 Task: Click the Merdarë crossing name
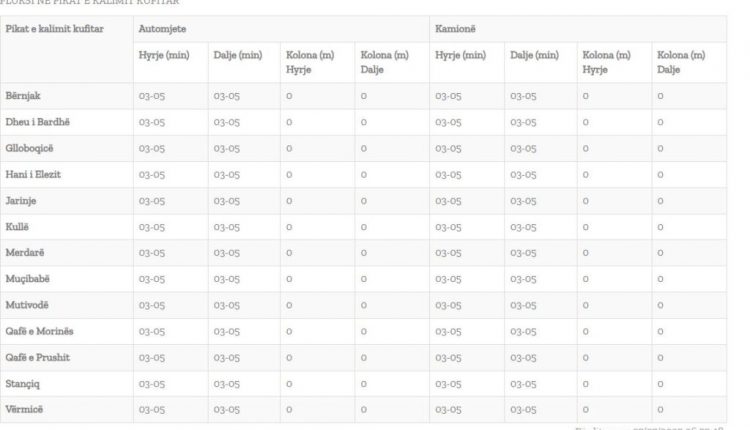pyautogui.click(x=24, y=253)
